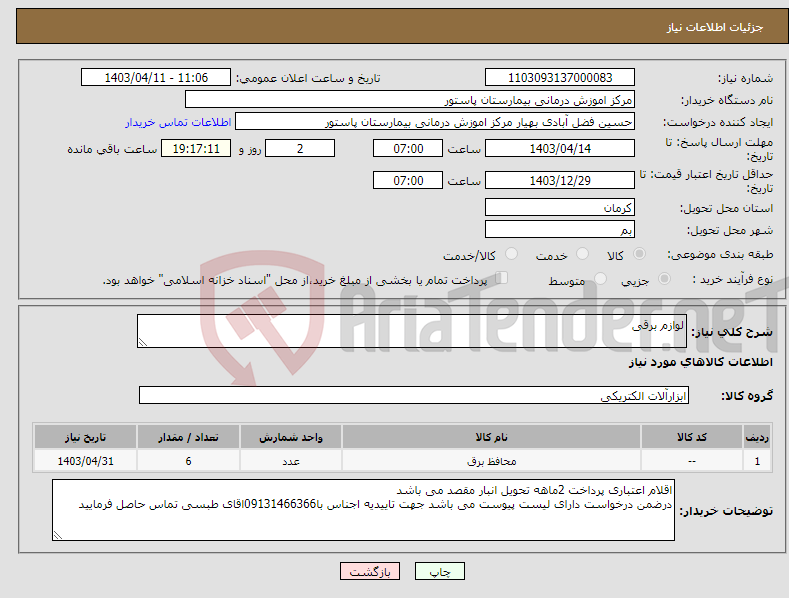
Task: Click the price validity date 1403/12/29
Action: (x=560, y=180)
